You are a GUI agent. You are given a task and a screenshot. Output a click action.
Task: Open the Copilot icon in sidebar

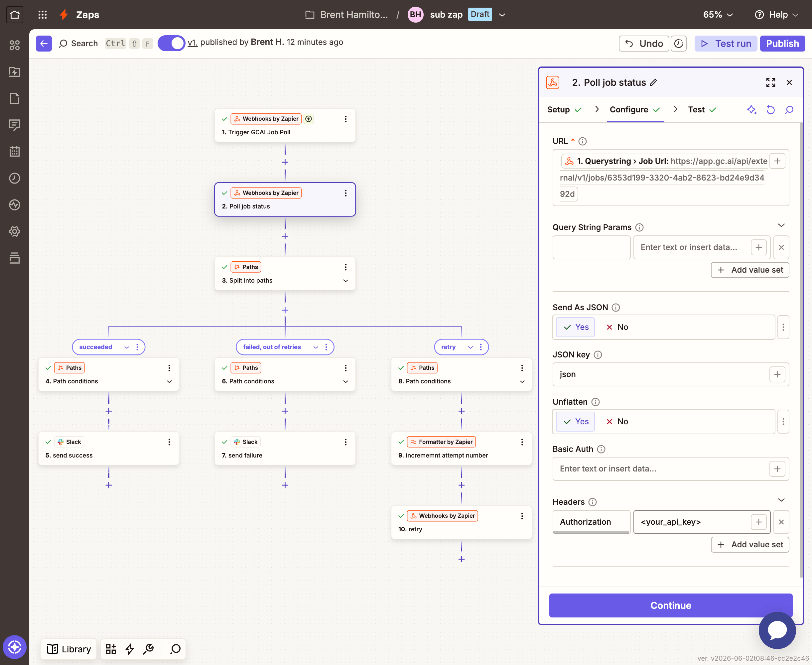tap(15, 647)
